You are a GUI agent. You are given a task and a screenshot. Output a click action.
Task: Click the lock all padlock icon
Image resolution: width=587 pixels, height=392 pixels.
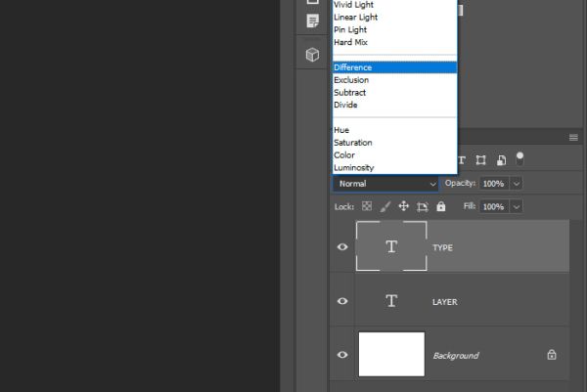click(441, 206)
